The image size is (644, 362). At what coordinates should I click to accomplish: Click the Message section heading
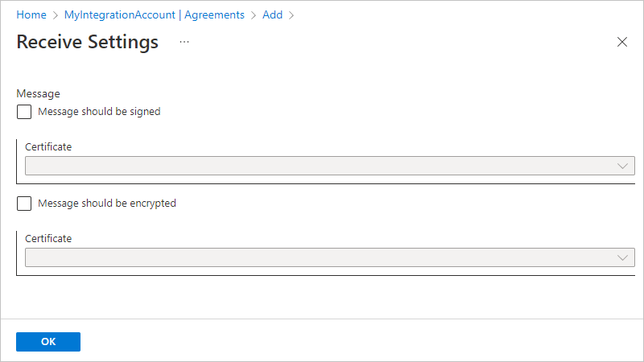pyautogui.click(x=38, y=94)
